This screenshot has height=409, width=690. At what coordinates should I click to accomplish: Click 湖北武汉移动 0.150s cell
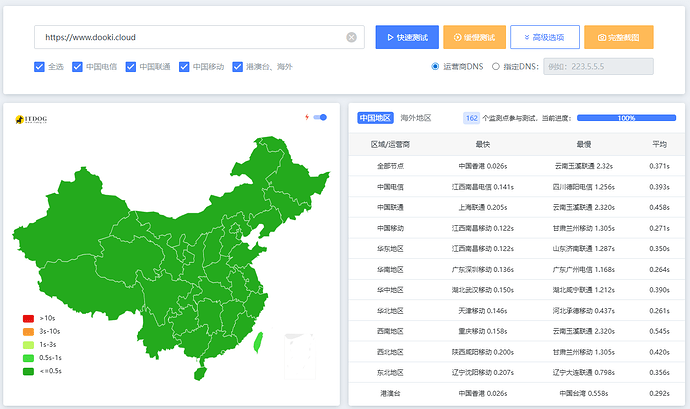click(483, 290)
